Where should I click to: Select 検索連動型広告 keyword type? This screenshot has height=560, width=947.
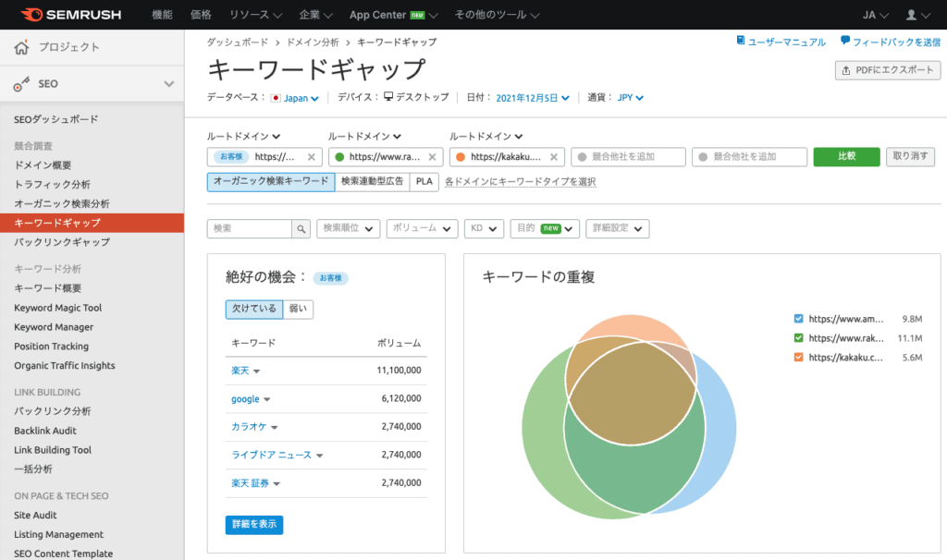372,182
